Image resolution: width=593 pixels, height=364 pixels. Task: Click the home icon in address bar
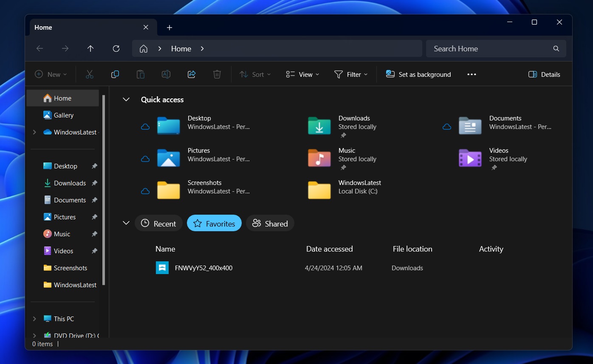144,49
